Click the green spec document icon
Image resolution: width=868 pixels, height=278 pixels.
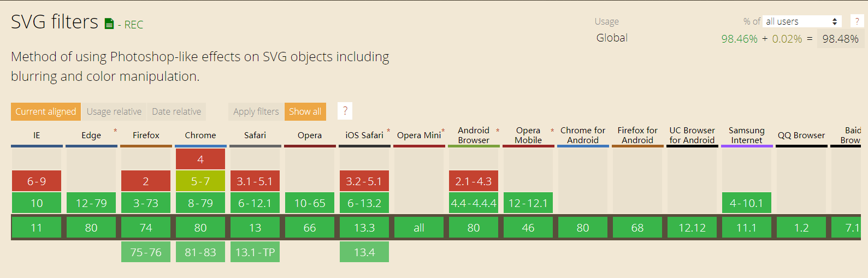pyautogui.click(x=109, y=23)
